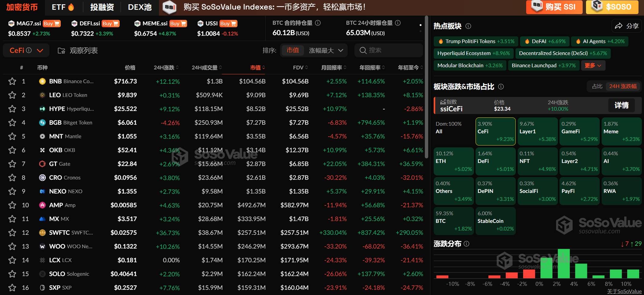The image size is (644, 295).
Task: Click the 分享 share arrow button
Action: click(627, 26)
